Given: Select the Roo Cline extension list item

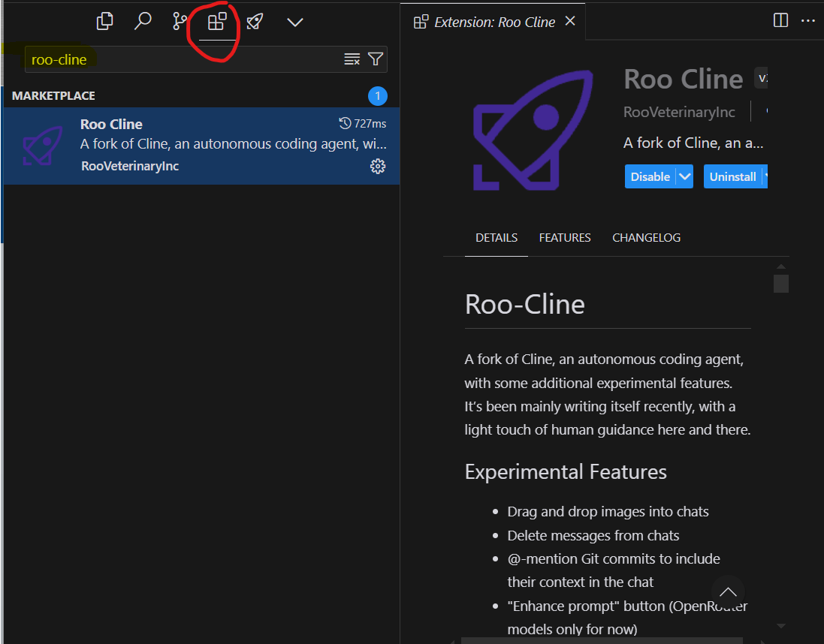Looking at the screenshot, I should pyautogui.click(x=201, y=146).
